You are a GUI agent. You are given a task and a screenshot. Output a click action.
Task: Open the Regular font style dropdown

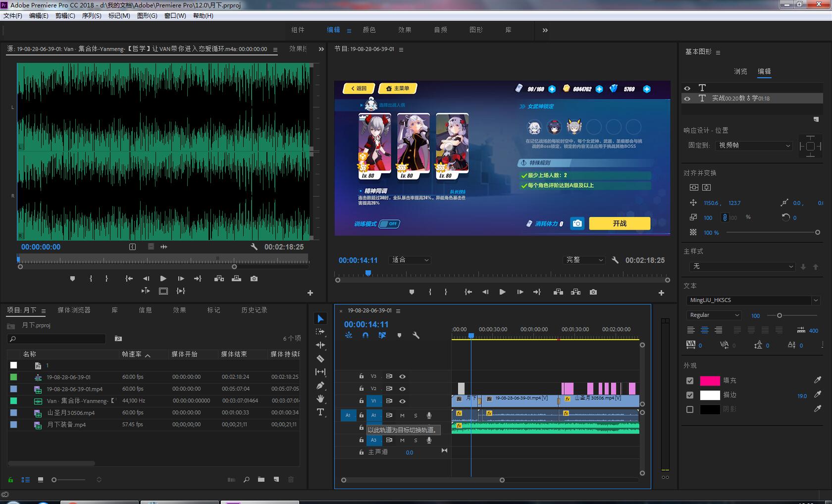click(714, 315)
